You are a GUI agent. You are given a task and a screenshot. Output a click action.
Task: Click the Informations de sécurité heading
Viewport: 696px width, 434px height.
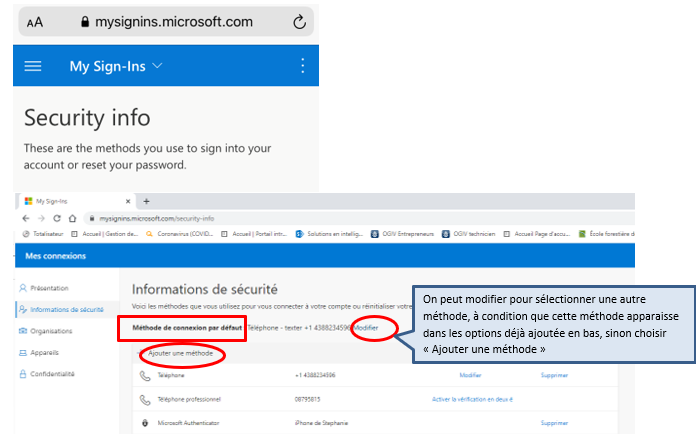(205, 290)
